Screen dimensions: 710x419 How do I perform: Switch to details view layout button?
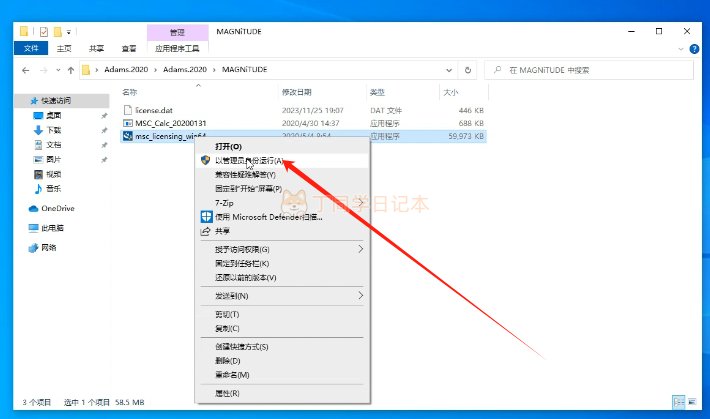[x=678, y=402]
